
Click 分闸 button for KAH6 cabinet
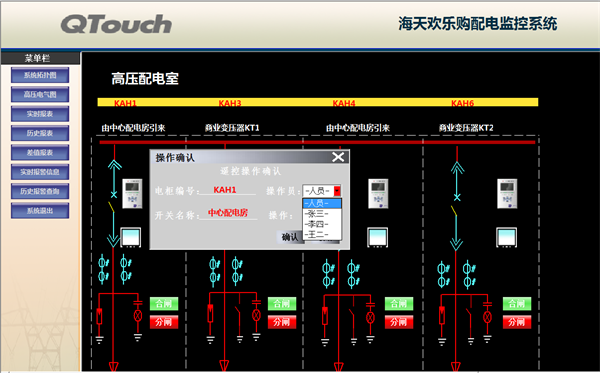click(517, 322)
